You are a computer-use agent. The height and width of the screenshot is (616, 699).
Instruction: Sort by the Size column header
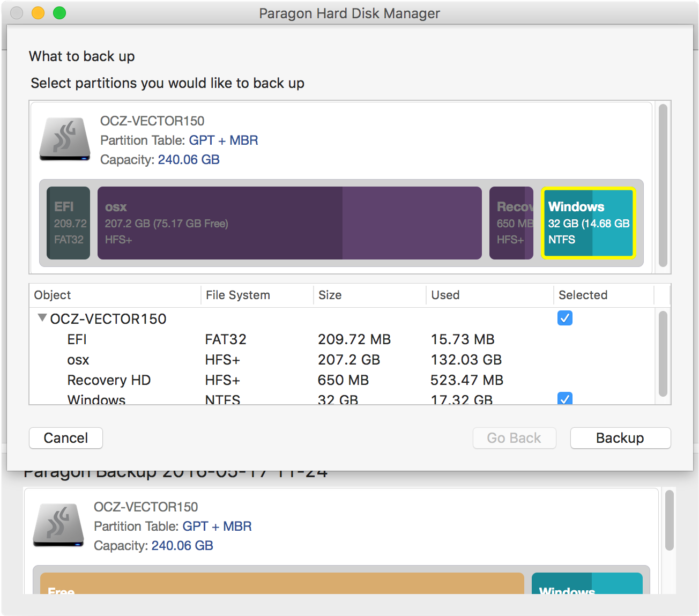(x=330, y=295)
